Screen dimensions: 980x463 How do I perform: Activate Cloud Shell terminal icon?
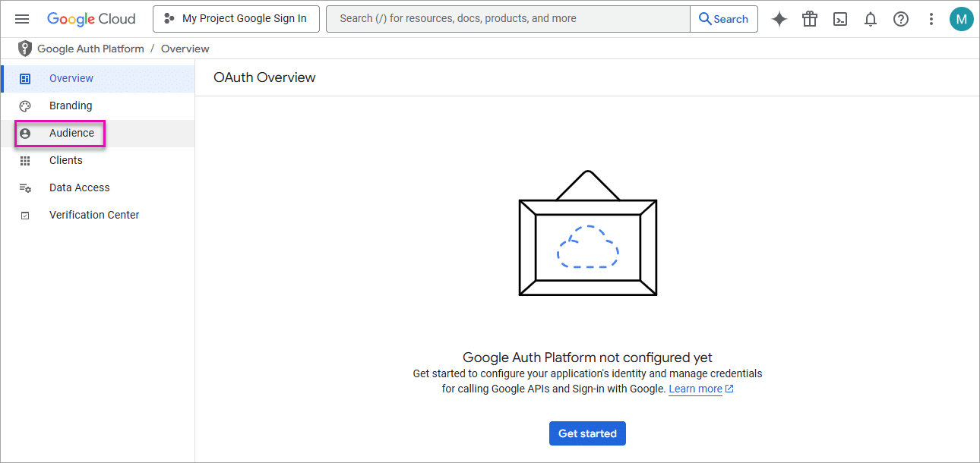coord(840,19)
